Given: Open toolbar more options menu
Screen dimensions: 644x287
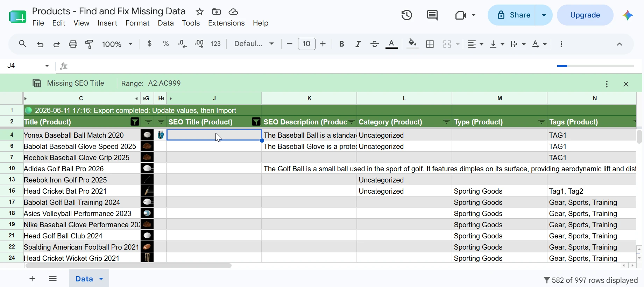Looking at the screenshot, I should [561, 44].
